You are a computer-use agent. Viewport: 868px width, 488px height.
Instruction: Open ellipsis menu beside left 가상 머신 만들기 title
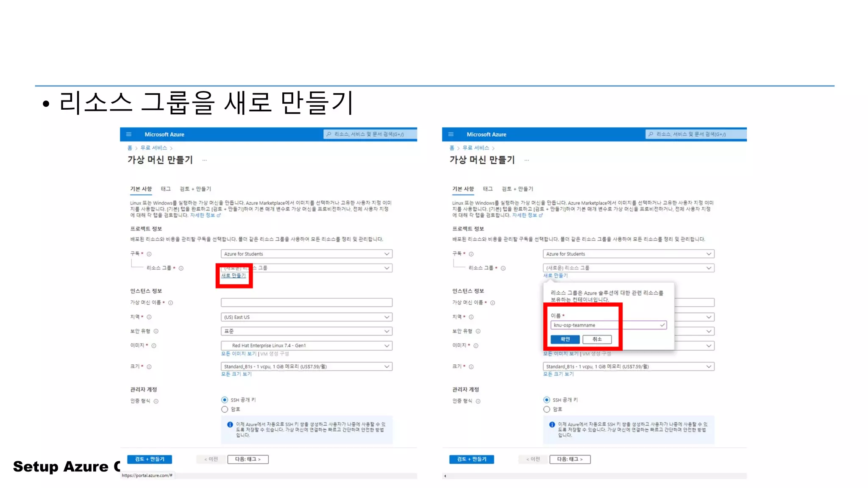[x=205, y=160]
